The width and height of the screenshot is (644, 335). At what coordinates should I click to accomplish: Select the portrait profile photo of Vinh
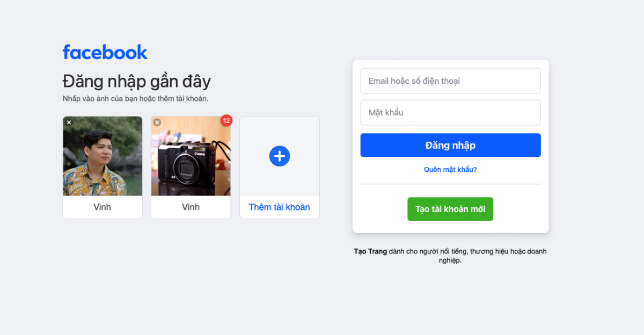point(103,156)
